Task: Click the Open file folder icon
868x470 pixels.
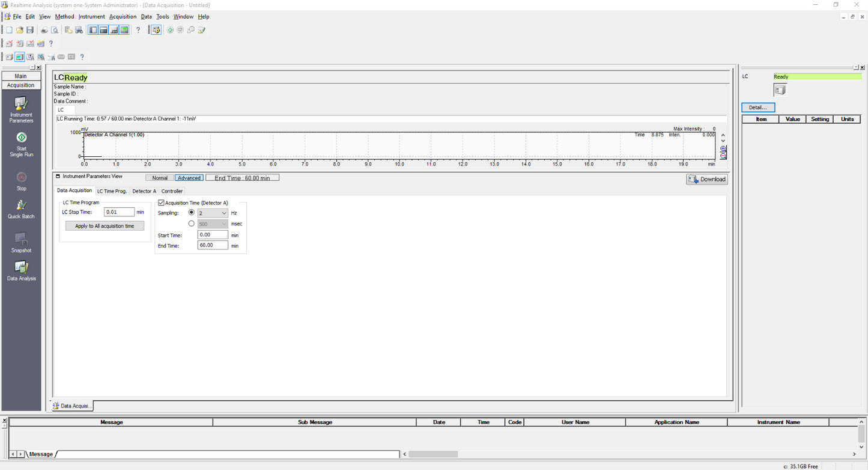Action: (x=20, y=30)
